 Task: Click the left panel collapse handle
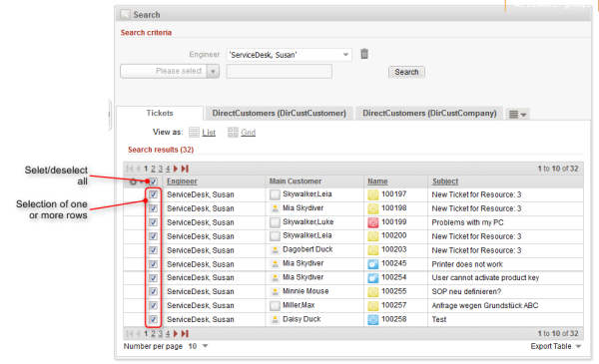pyautogui.click(x=110, y=115)
